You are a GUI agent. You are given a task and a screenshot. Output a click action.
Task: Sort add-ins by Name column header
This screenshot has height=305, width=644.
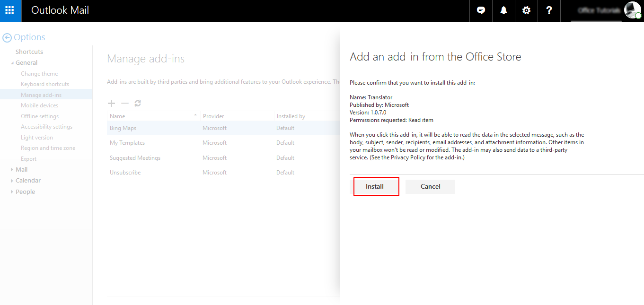pyautogui.click(x=118, y=116)
